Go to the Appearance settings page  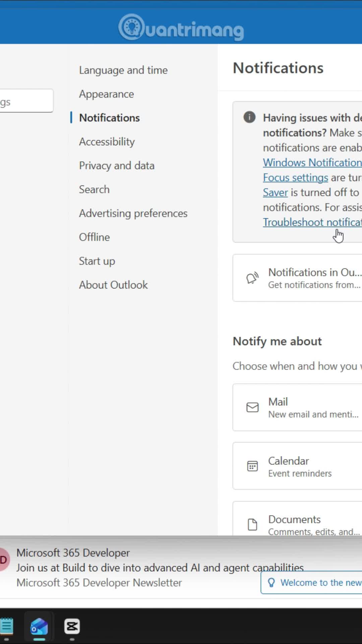106,94
